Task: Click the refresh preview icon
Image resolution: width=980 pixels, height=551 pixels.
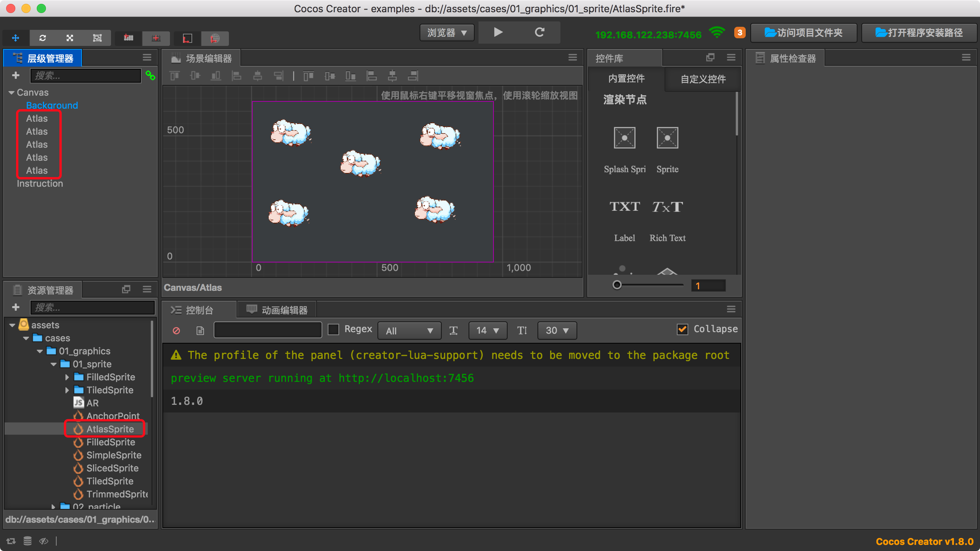Action: point(539,33)
